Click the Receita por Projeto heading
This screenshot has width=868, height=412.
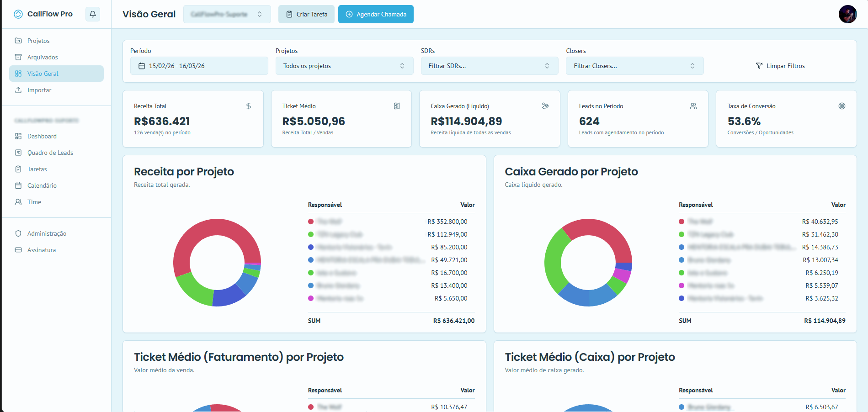pos(184,172)
